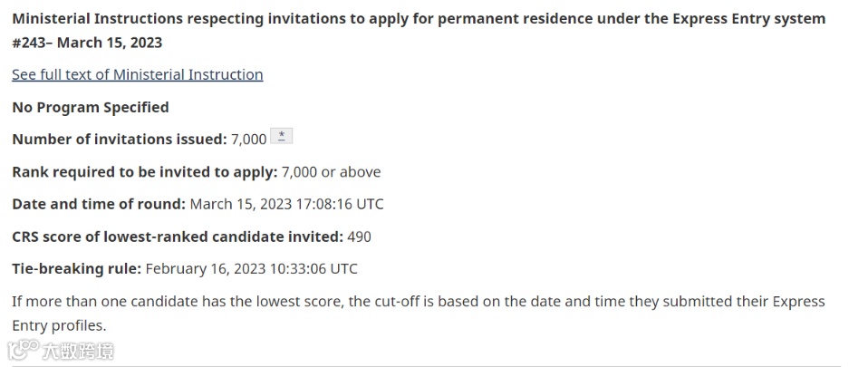
Task: Select the 'No Program Specified' text
Action: pyautogui.click(x=90, y=107)
